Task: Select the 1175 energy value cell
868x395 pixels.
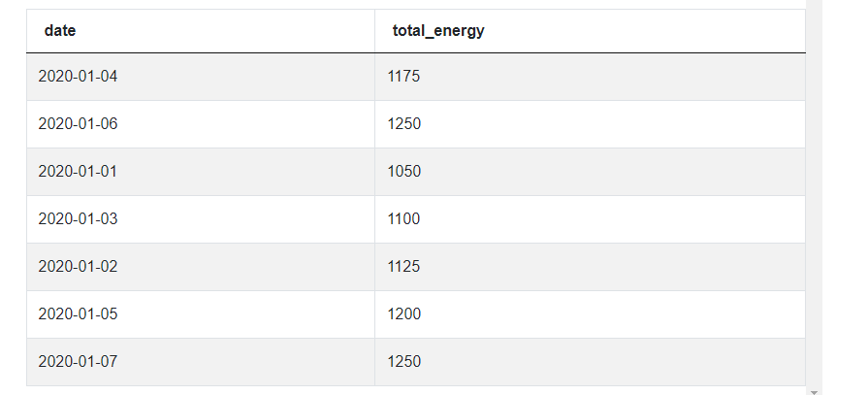Action: (590, 77)
